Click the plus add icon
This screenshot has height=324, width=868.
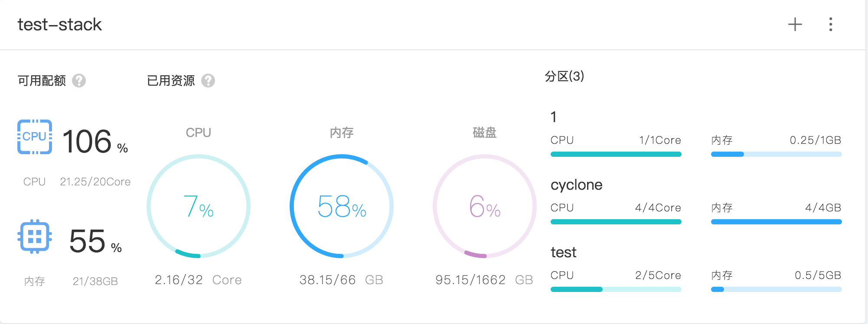click(795, 24)
